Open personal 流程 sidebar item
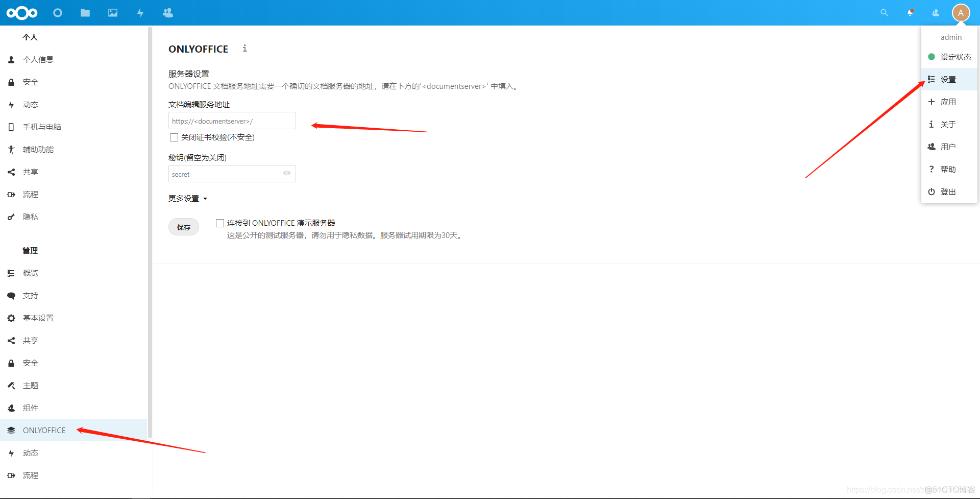Screen dimensions: 980x499 (73, 194)
